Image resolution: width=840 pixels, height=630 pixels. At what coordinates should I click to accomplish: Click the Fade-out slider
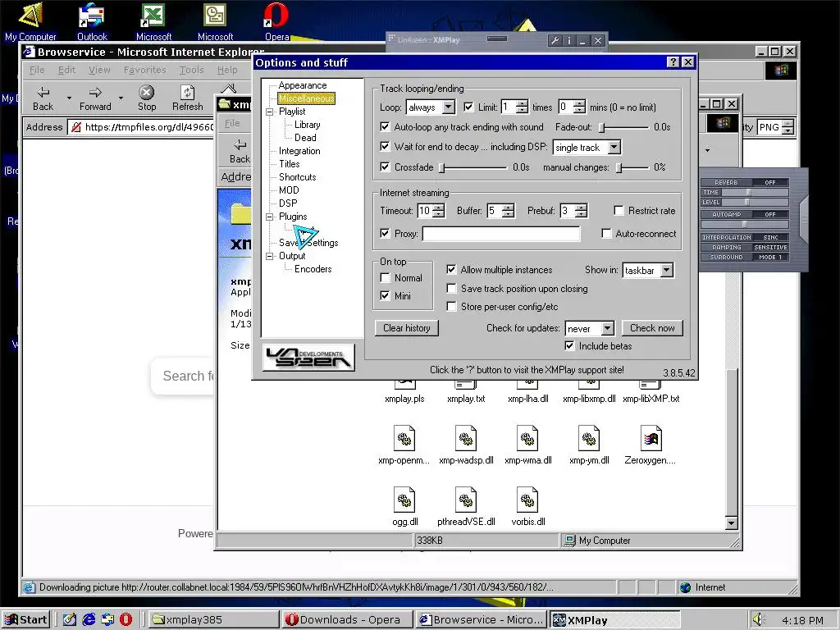point(623,127)
